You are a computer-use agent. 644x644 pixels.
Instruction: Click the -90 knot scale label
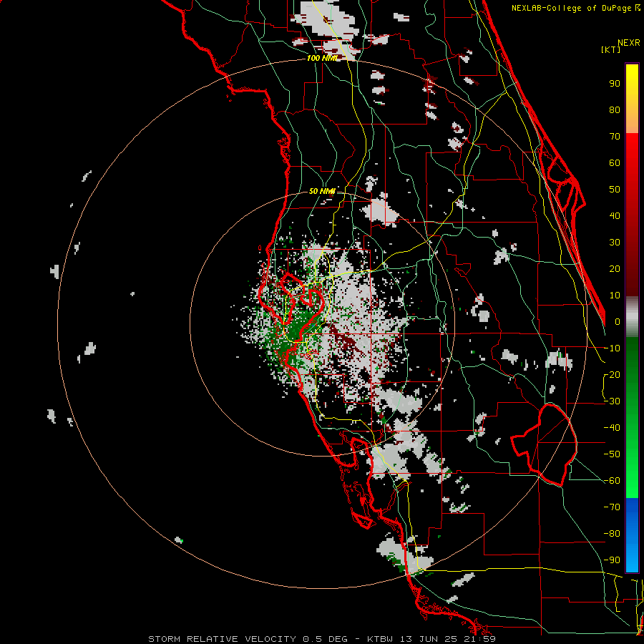pyautogui.click(x=612, y=560)
